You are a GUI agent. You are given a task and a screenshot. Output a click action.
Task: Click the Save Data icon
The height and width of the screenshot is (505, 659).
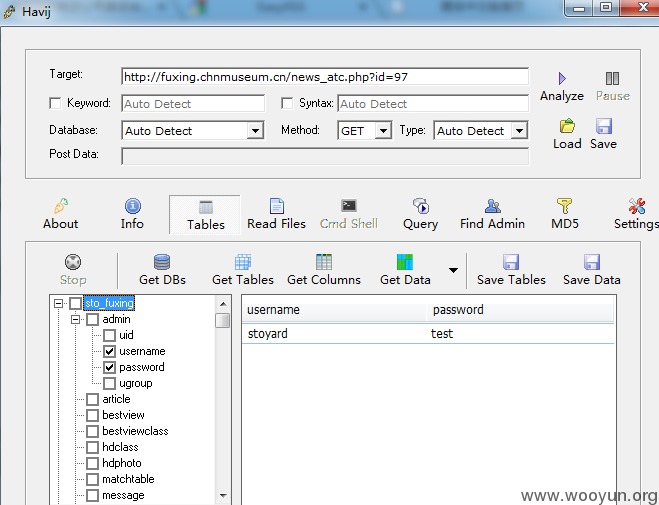(591, 262)
